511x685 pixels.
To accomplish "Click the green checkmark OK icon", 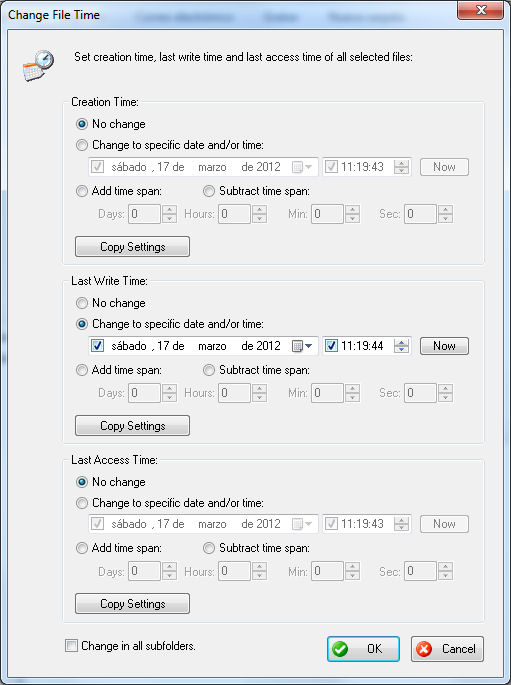I will 340,649.
